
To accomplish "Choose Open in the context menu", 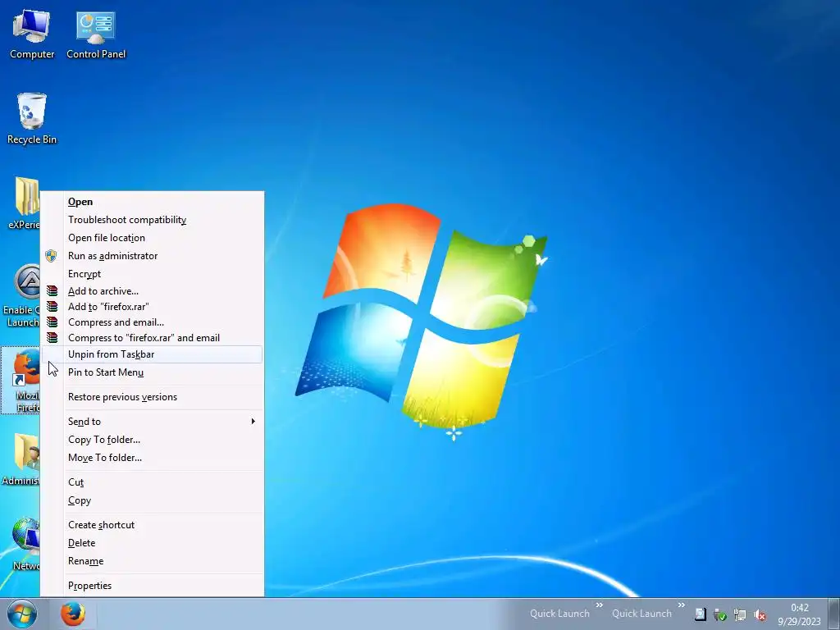I will coord(152,202).
